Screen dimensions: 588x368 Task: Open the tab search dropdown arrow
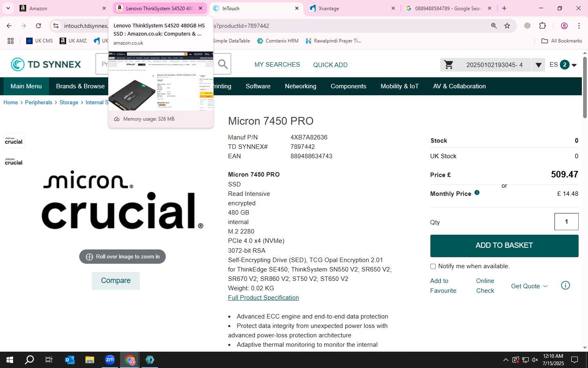pos(8,8)
